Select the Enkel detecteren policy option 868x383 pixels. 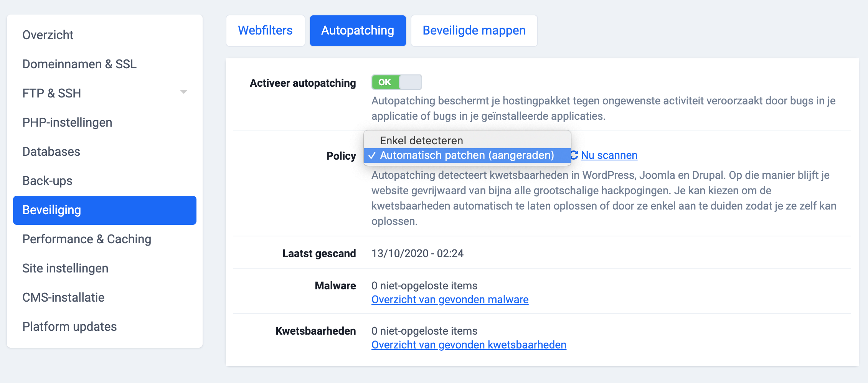[421, 140]
